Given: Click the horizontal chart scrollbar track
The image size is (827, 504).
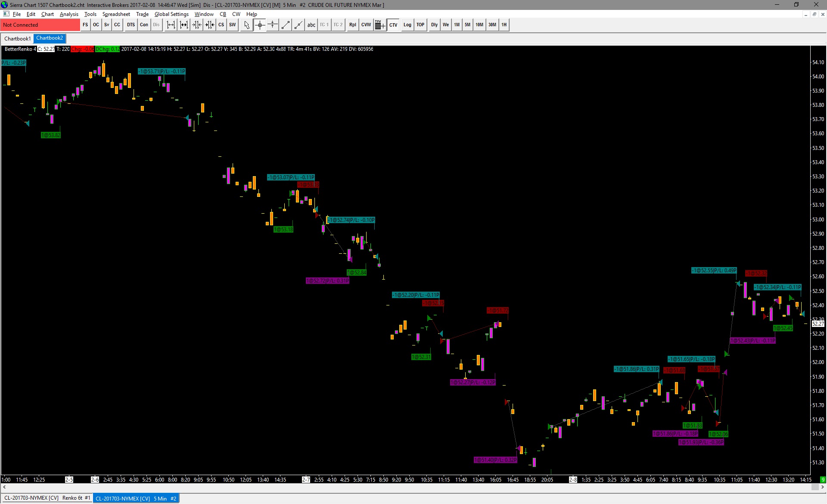Looking at the screenshot, I should tap(409, 487).
